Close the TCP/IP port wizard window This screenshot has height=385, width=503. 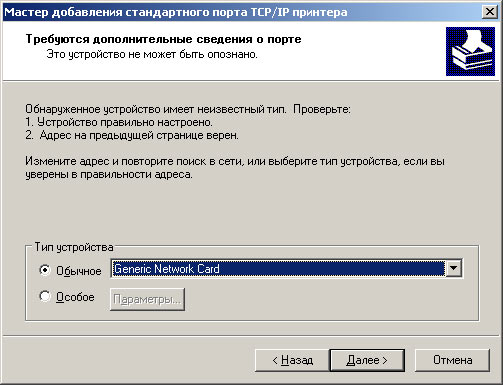click(x=489, y=12)
